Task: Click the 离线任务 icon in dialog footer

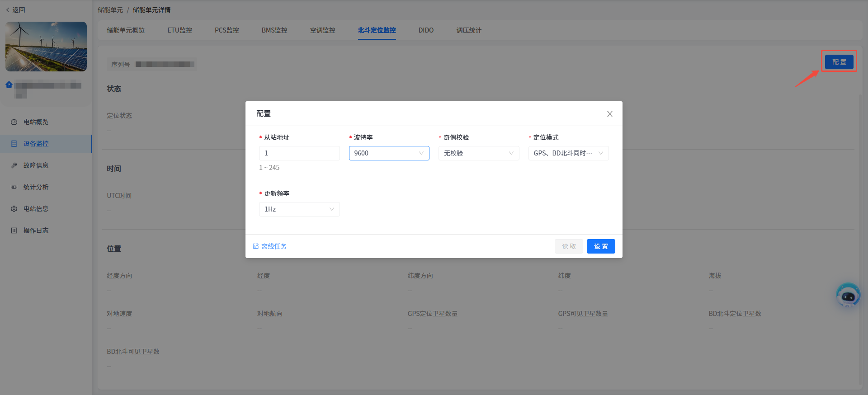Action: click(x=256, y=246)
